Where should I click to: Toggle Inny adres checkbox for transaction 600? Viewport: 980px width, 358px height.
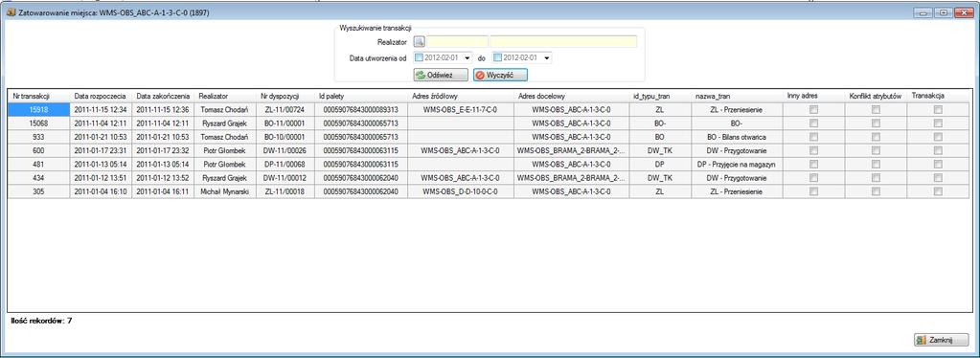[813, 150]
